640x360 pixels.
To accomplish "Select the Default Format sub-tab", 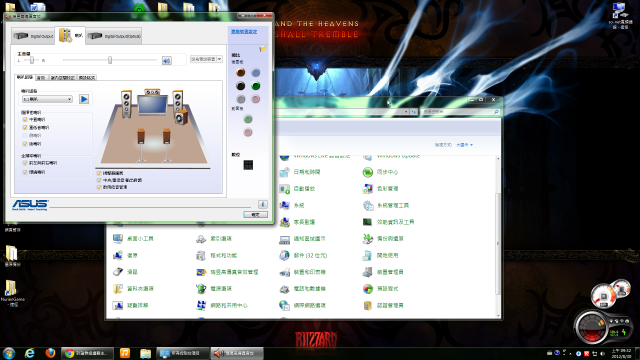I will pos(87,78).
